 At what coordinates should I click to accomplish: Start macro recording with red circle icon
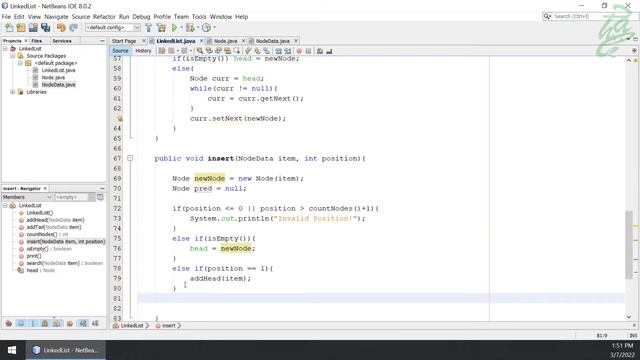click(299, 51)
